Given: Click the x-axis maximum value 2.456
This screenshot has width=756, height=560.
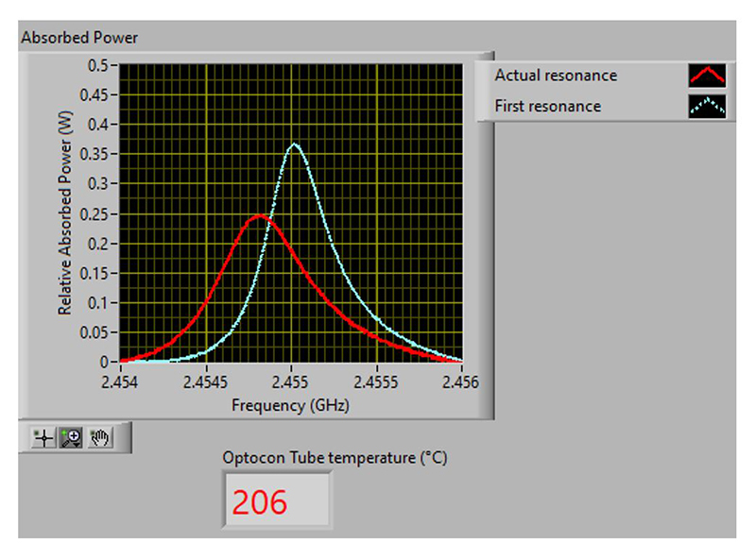Looking at the screenshot, I should click(462, 383).
